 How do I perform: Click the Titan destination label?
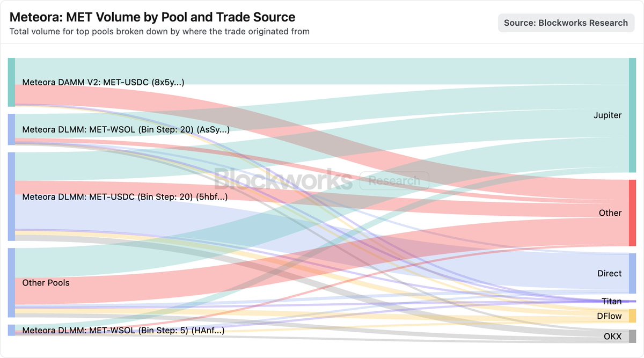(611, 302)
